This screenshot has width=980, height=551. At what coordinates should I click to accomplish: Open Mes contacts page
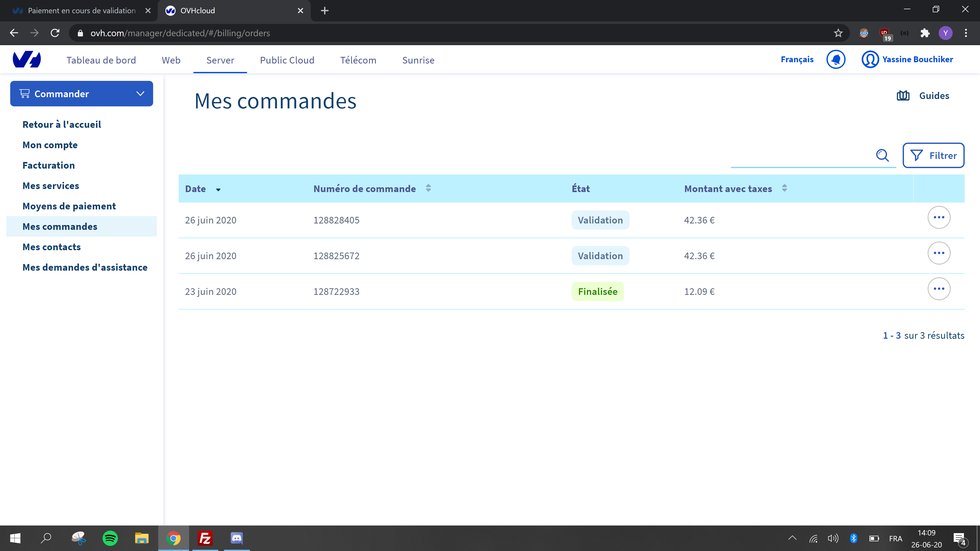51,247
